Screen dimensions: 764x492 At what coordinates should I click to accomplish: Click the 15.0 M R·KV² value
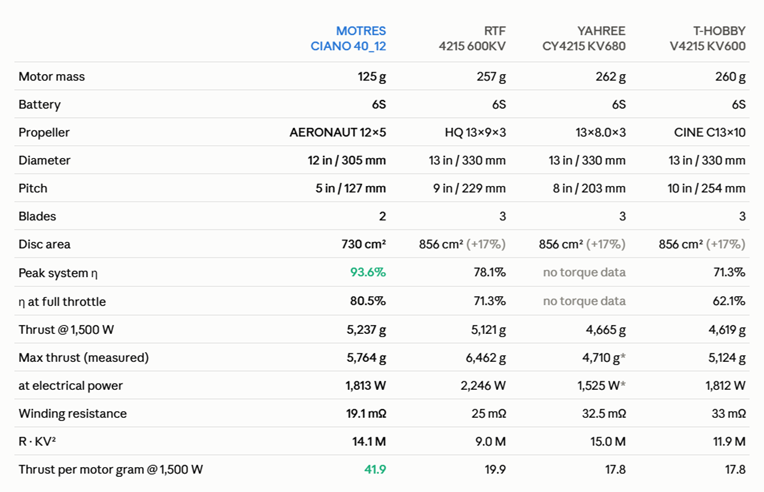coord(608,442)
